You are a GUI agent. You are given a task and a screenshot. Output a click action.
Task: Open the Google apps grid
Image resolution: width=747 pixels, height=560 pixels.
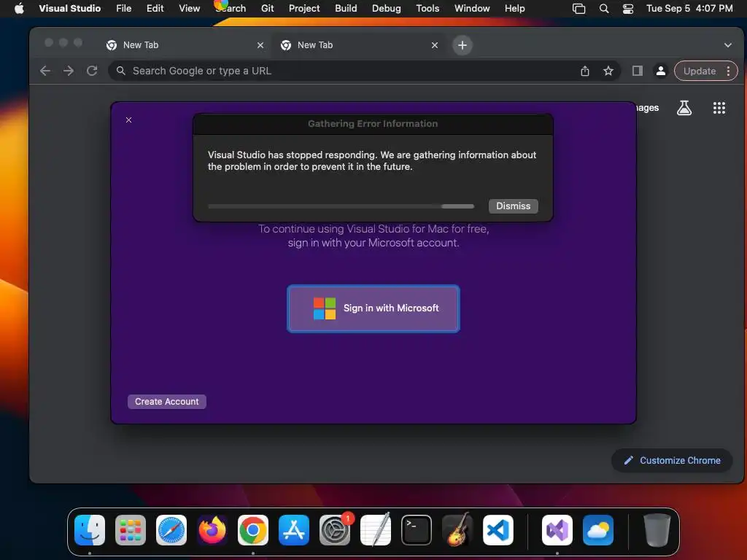(x=719, y=108)
